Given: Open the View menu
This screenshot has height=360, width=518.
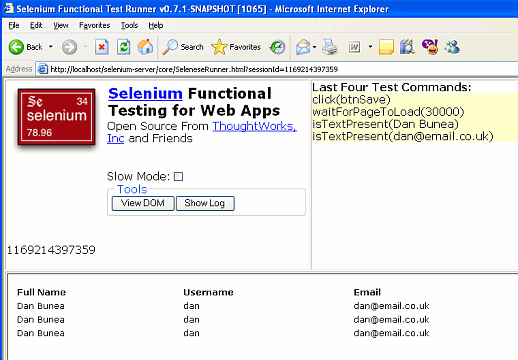Looking at the screenshot, I should coord(61,25).
